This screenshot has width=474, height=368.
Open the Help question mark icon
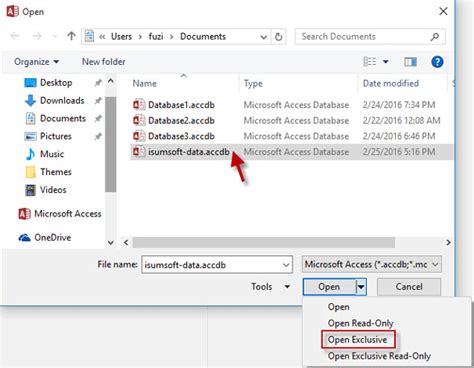(x=437, y=62)
